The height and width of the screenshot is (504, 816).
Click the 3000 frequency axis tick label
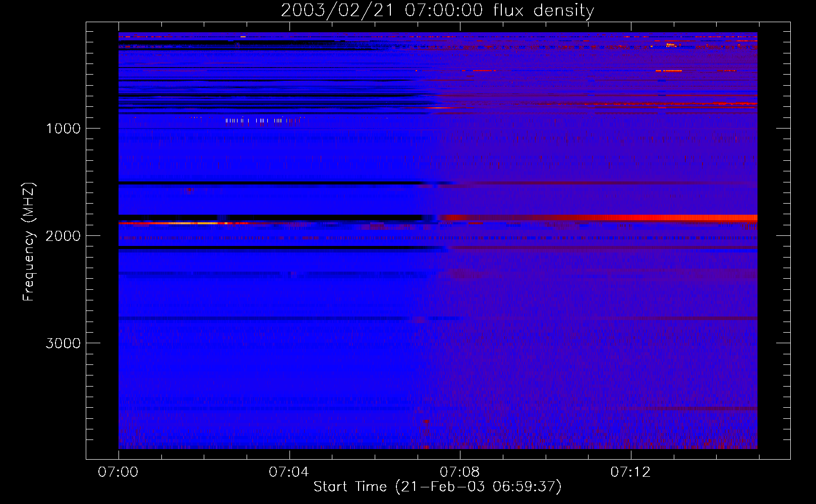[x=63, y=343]
